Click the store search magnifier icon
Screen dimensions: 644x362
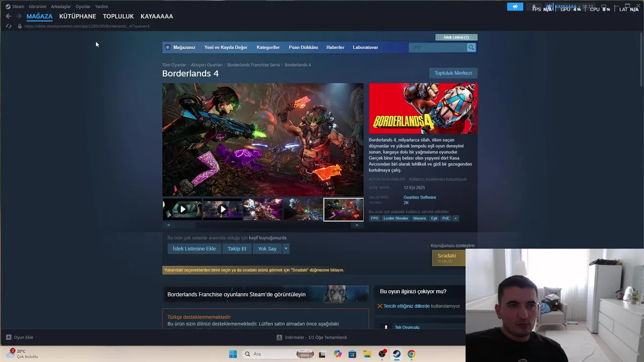click(471, 47)
